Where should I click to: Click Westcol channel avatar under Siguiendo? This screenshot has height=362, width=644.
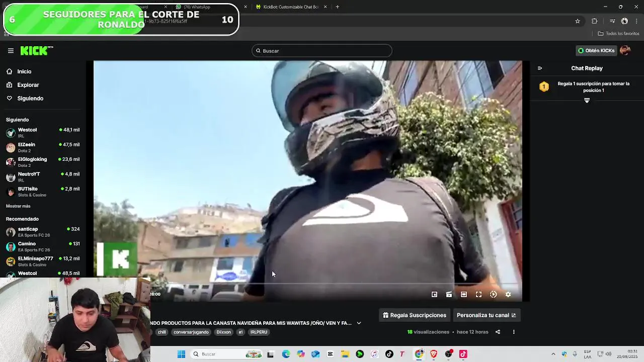click(x=11, y=133)
